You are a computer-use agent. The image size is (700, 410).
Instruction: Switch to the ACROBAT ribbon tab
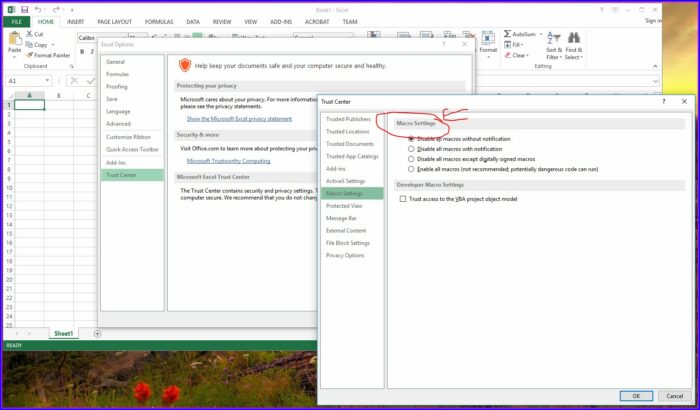point(317,22)
